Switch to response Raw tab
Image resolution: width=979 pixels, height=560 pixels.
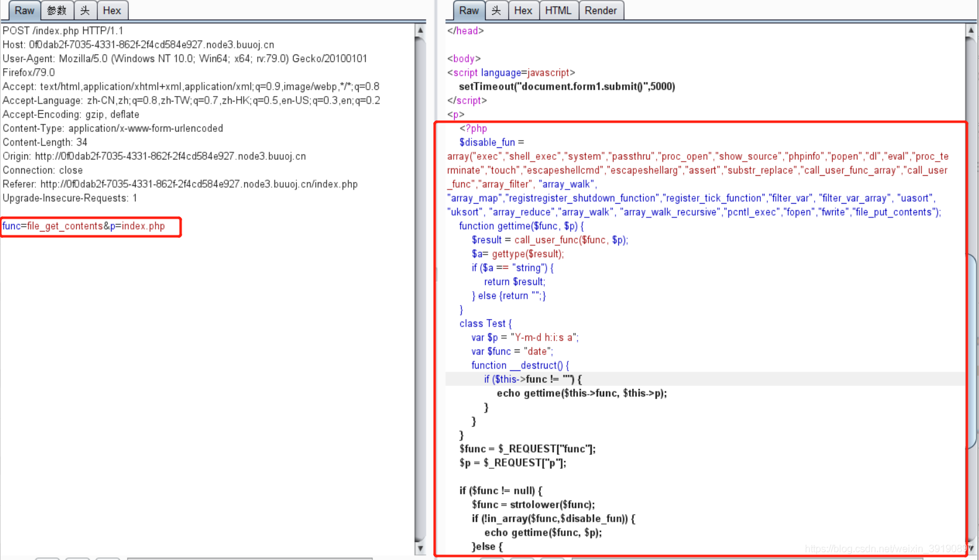point(469,11)
